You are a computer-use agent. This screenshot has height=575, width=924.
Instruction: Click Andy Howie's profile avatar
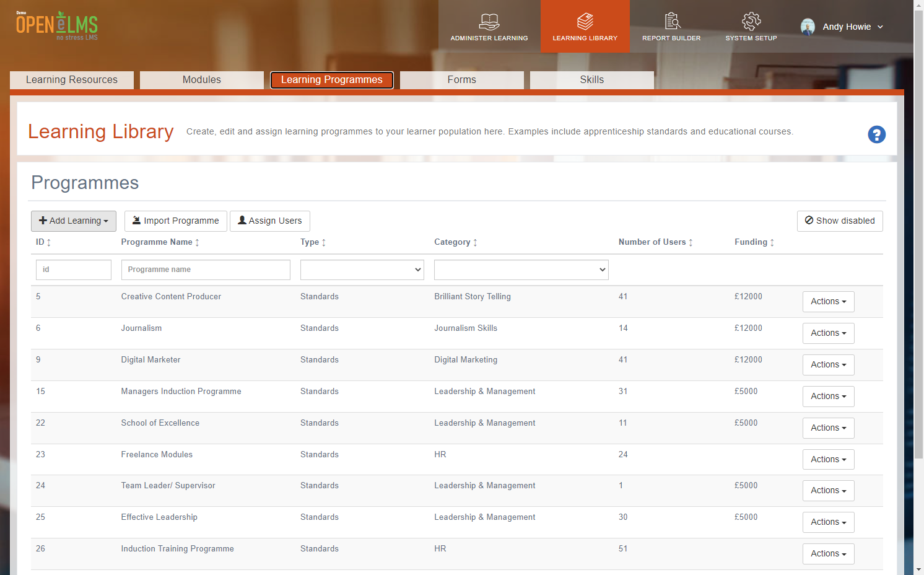coord(808,27)
